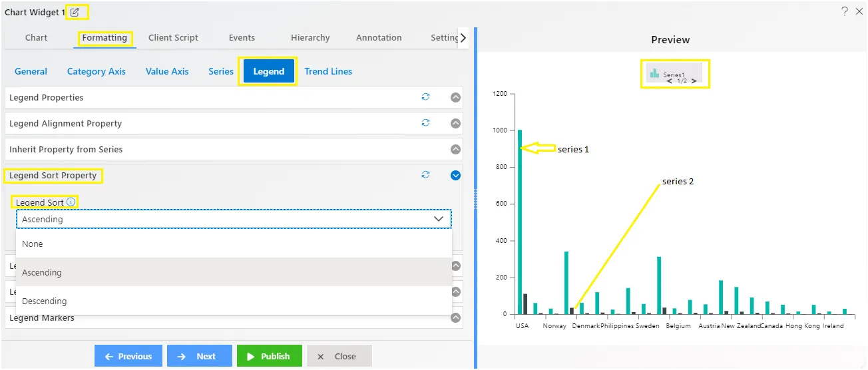Click the edit pencil icon beside Chart Widget 1
Screen dimensions: 868x370
point(75,12)
